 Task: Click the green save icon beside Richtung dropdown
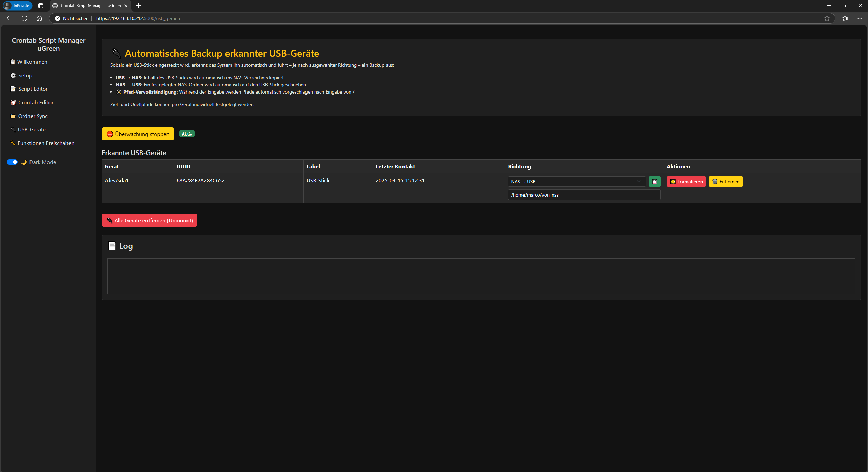[654, 182]
